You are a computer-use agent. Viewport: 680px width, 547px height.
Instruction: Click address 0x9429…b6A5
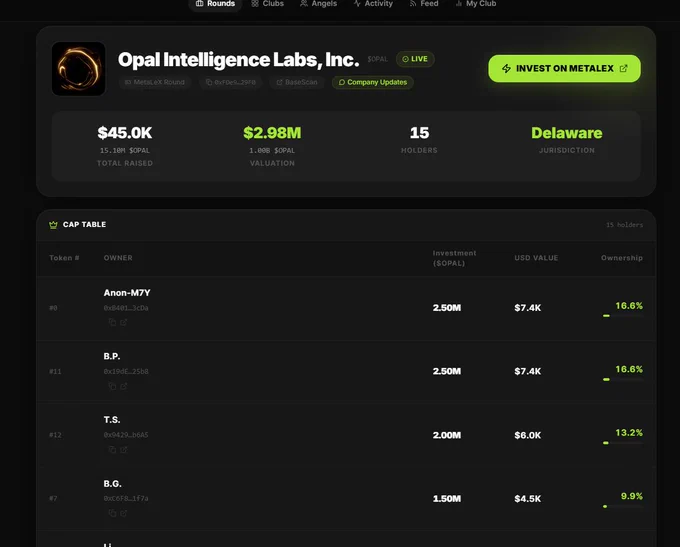coord(126,435)
